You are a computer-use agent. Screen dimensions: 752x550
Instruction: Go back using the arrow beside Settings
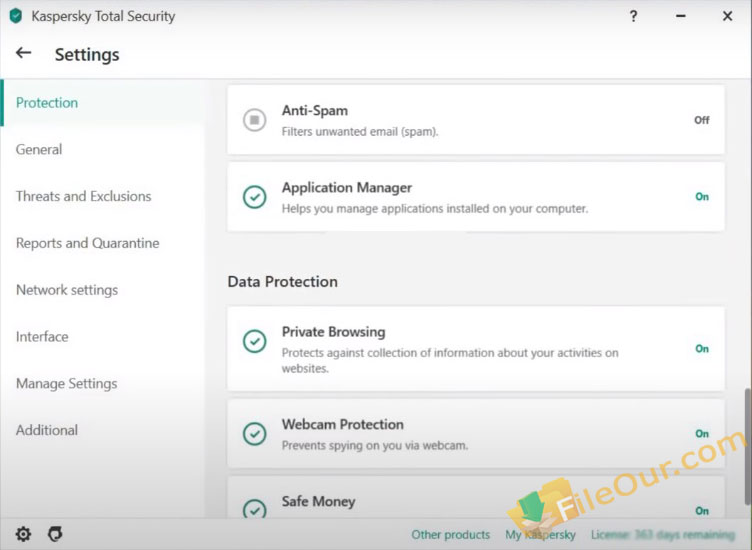click(x=24, y=53)
